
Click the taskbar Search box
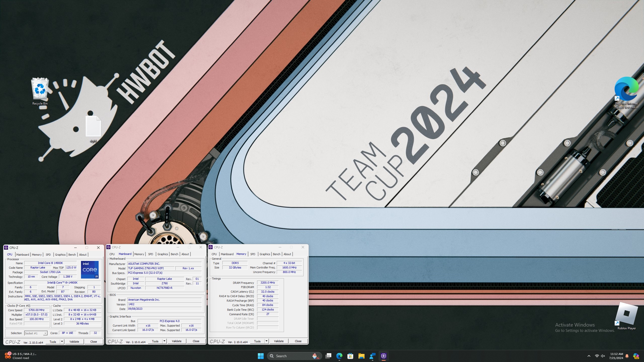click(294, 356)
